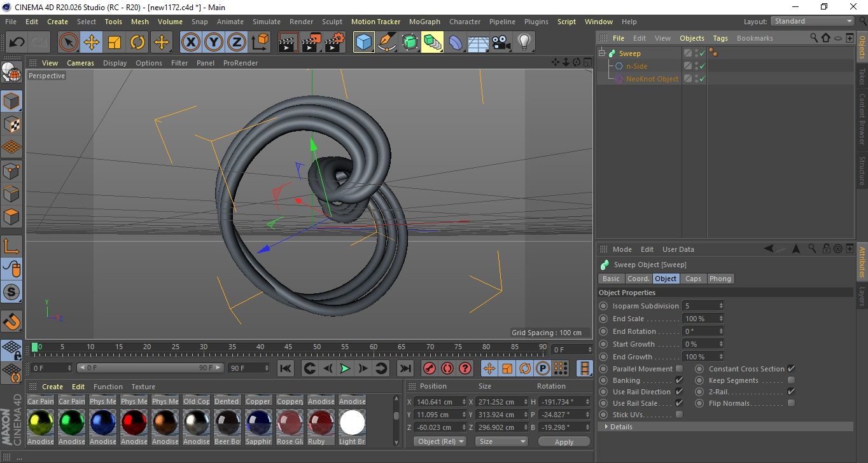The image size is (868, 463).
Task: Open Edit Render Settings icon
Action: tap(335, 43)
